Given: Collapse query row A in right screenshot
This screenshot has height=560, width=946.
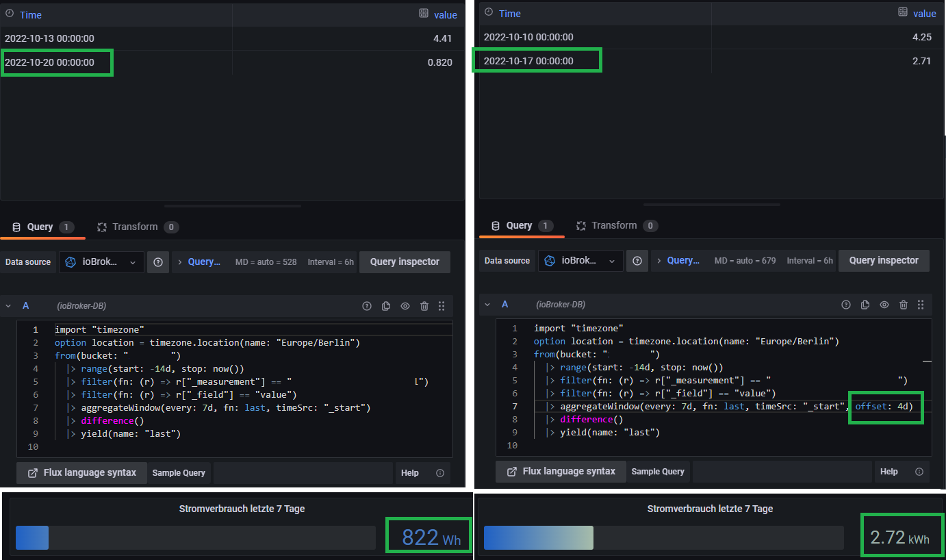Looking at the screenshot, I should point(488,305).
